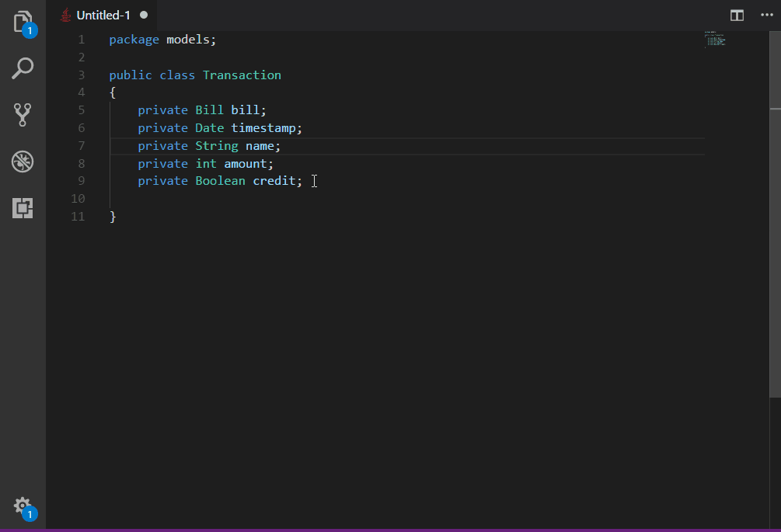This screenshot has height=532, width=781.
Task: Click the badge on the Explorer icon
Action: pyautogui.click(x=30, y=31)
